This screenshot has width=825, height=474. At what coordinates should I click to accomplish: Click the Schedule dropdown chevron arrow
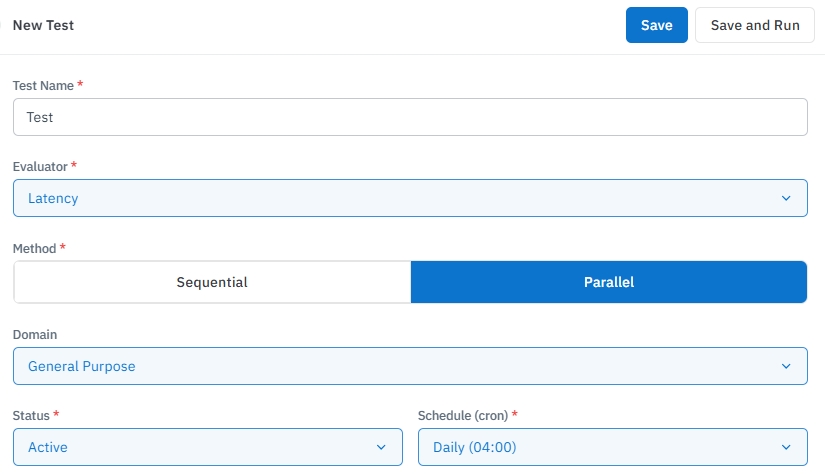(x=785, y=447)
